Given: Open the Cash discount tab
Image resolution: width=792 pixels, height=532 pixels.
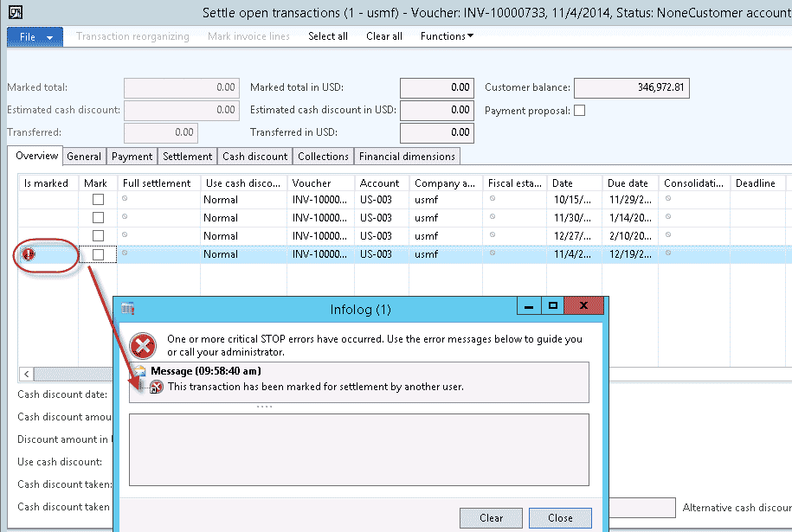Looking at the screenshot, I should coord(254,157).
